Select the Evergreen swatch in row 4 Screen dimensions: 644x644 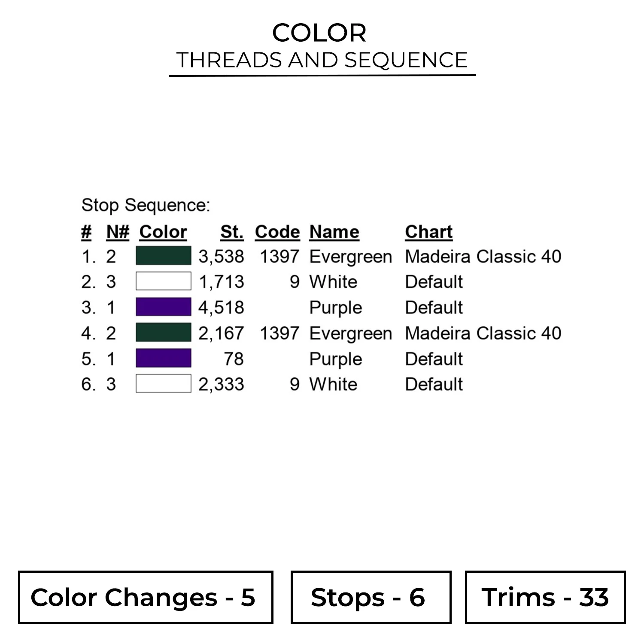[164, 332]
